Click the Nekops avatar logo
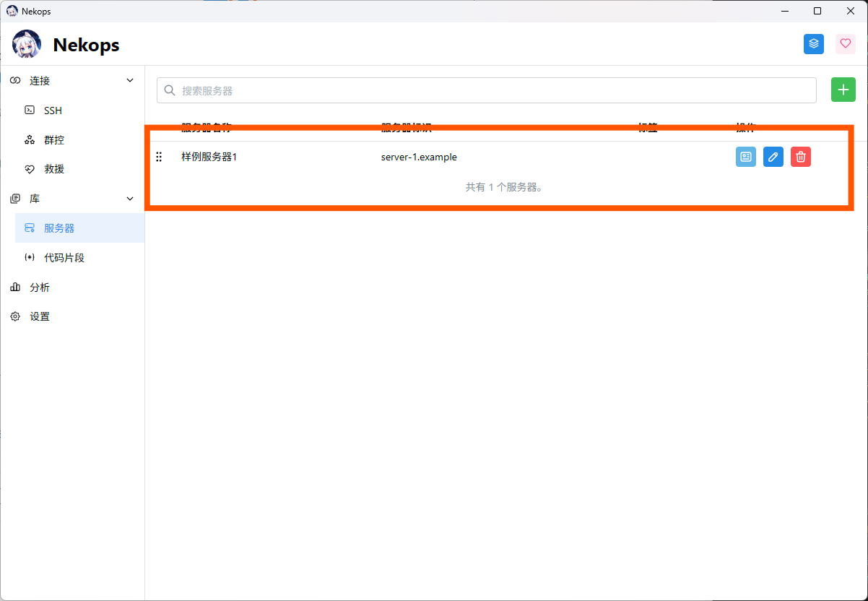The height and width of the screenshot is (601, 868). tap(27, 45)
